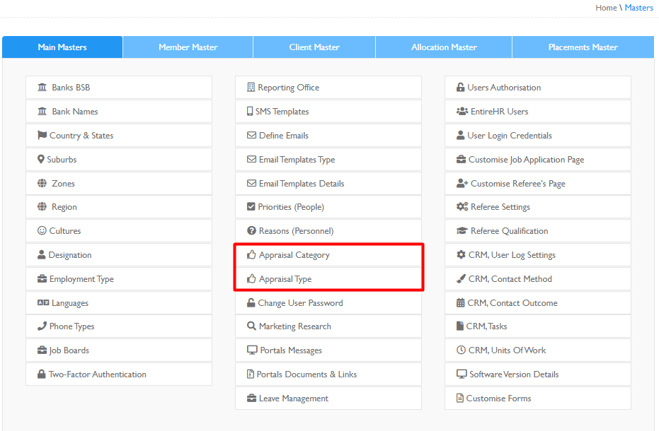
Task: Open Email Templates Details
Action: [328, 184]
